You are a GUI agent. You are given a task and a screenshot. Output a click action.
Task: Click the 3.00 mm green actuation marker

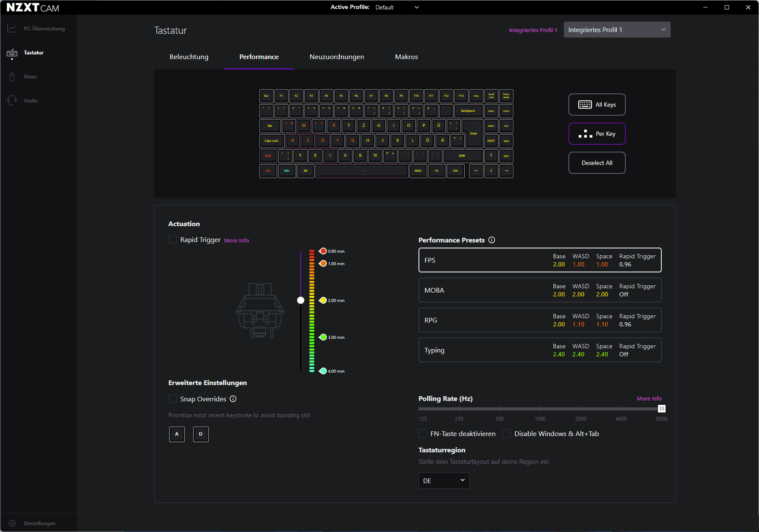pyautogui.click(x=323, y=337)
